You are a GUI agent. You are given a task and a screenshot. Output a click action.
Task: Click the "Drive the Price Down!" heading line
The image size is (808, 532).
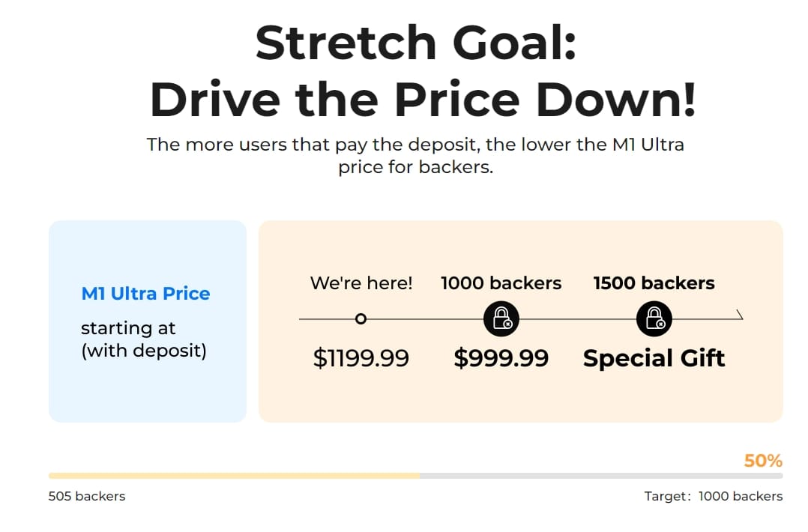pyautogui.click(x=423, y=100)
